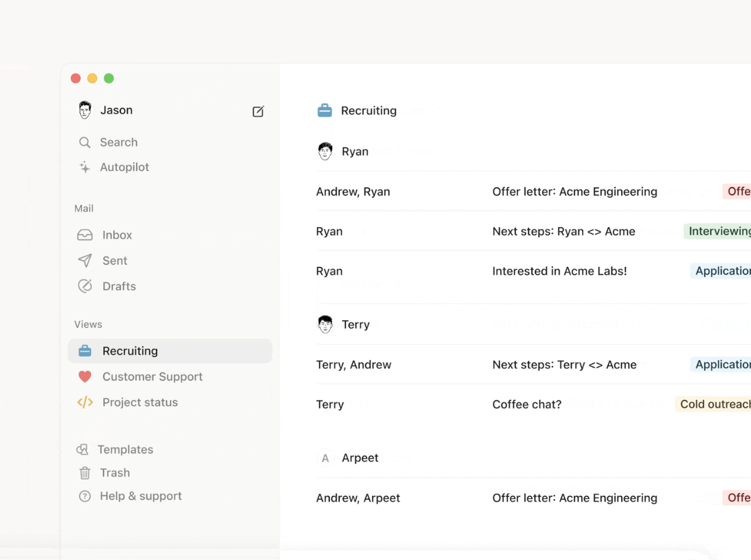Click the Sent paper plane icon
This screenshot has width=751, height=560.
point(85,260)
